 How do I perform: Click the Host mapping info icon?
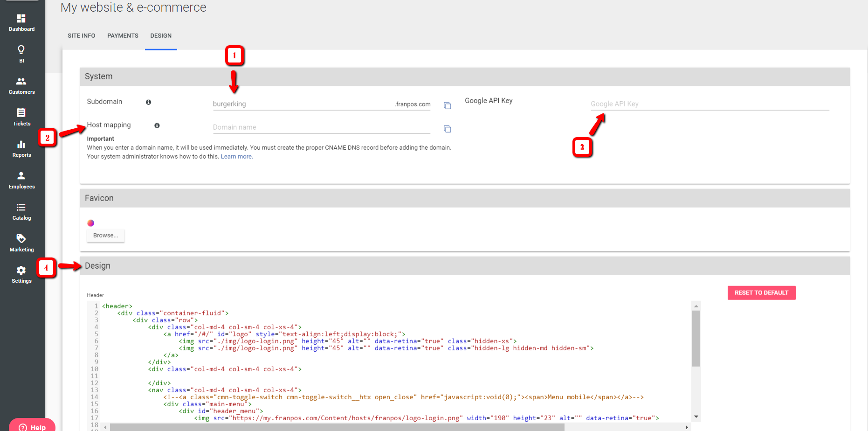(x=157, y=125)
